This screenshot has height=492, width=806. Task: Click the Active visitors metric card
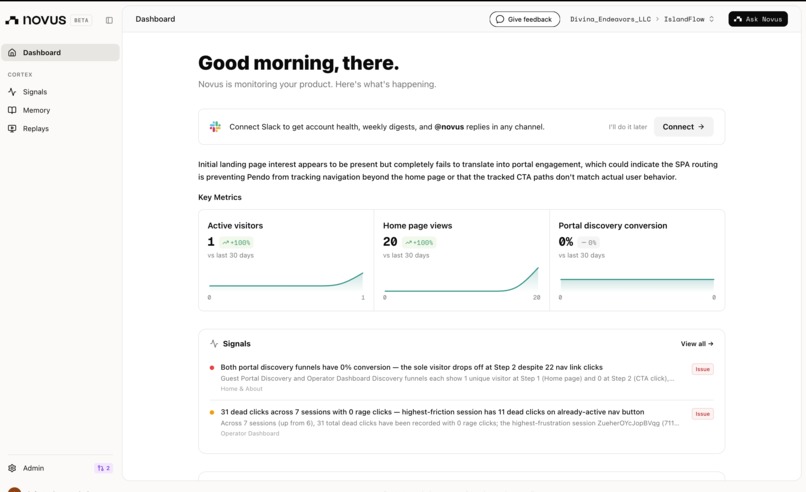pos(286,260)
